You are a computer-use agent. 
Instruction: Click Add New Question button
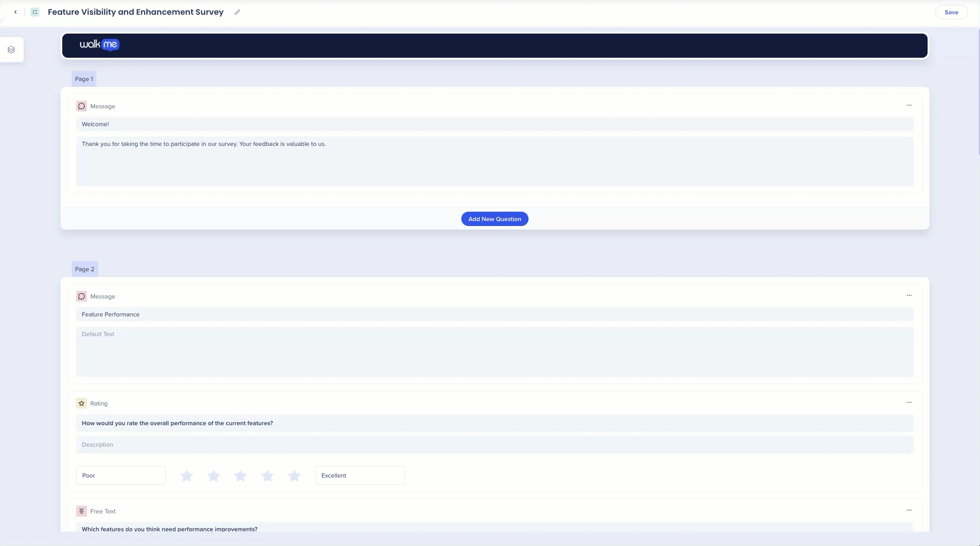(x=494, y=219)
